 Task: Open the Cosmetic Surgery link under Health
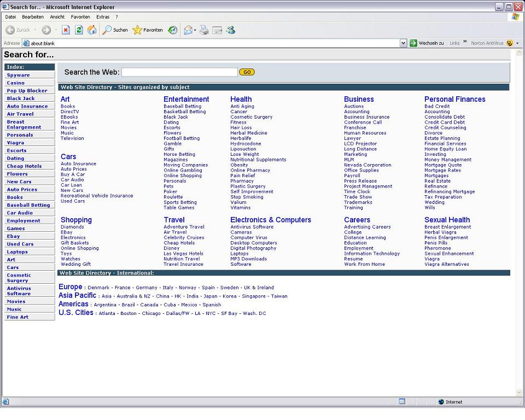click(x=251, y=117)
